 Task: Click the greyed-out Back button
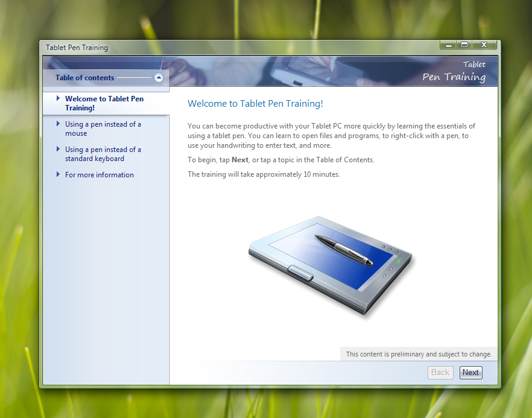click(440, 373)
